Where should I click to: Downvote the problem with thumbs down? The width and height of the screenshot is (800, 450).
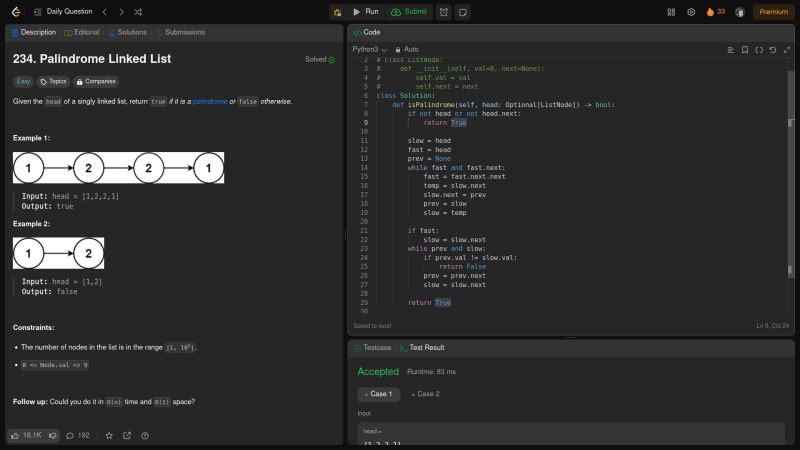54,435
